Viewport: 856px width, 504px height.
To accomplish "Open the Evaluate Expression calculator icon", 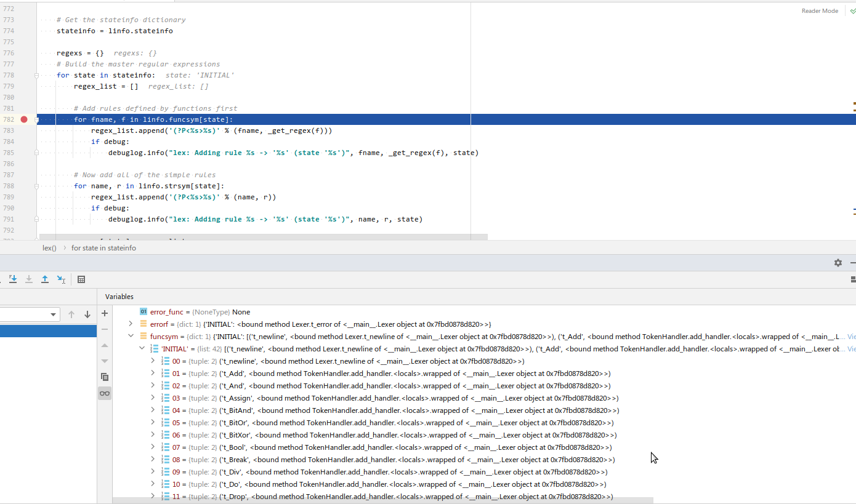I will pyautogui.click(x=81, y=279).
